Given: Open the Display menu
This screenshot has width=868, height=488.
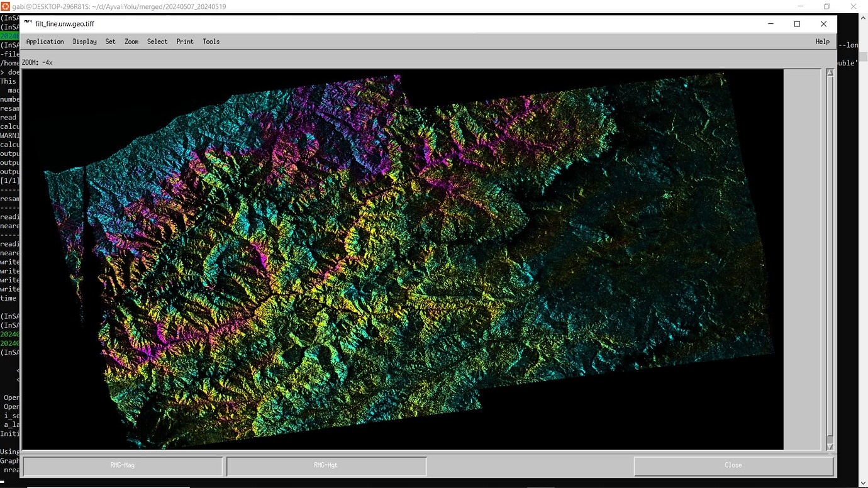Looking at the screenshot, I should tap(84, 42).
